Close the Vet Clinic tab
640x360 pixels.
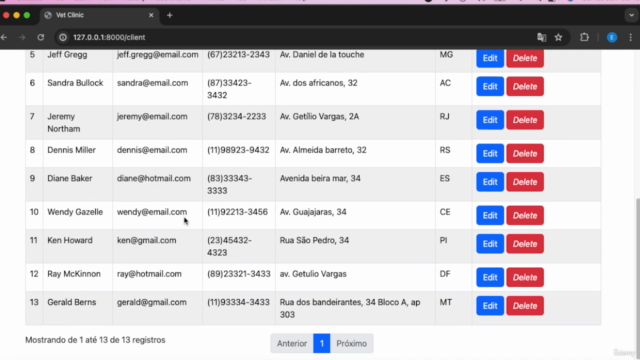151,15
